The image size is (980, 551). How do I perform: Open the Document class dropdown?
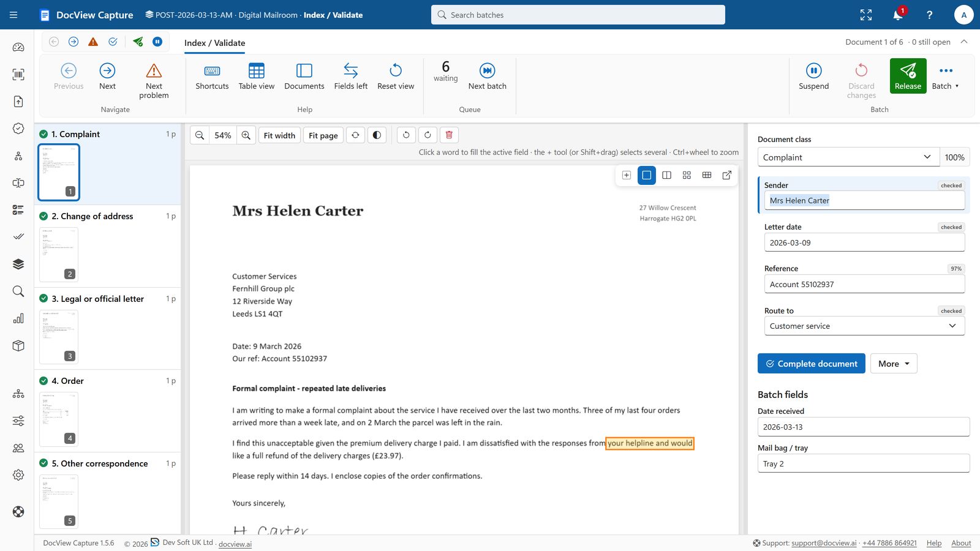point(848,157)
